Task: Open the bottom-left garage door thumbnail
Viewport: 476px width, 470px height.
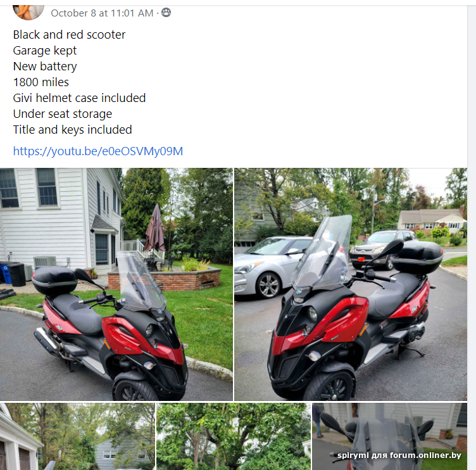Action: (77, 436)
